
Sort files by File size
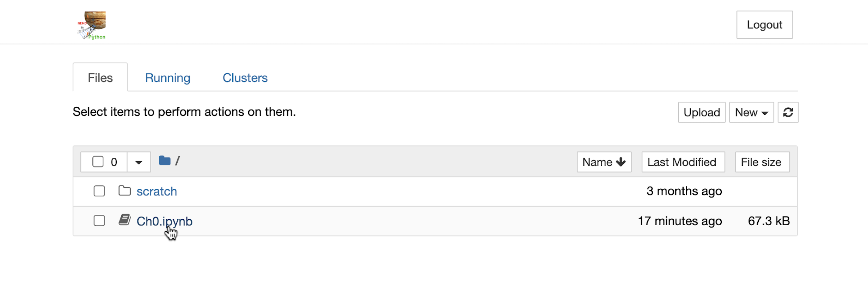pyautogui.click(x=762, y=162)
